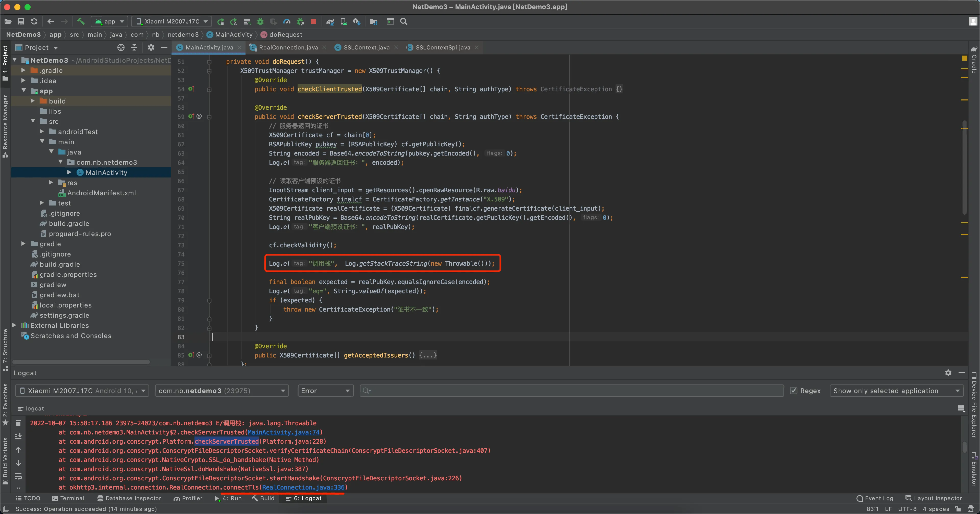Click the fold toggle beside line 59

click(x=209, y=117)
